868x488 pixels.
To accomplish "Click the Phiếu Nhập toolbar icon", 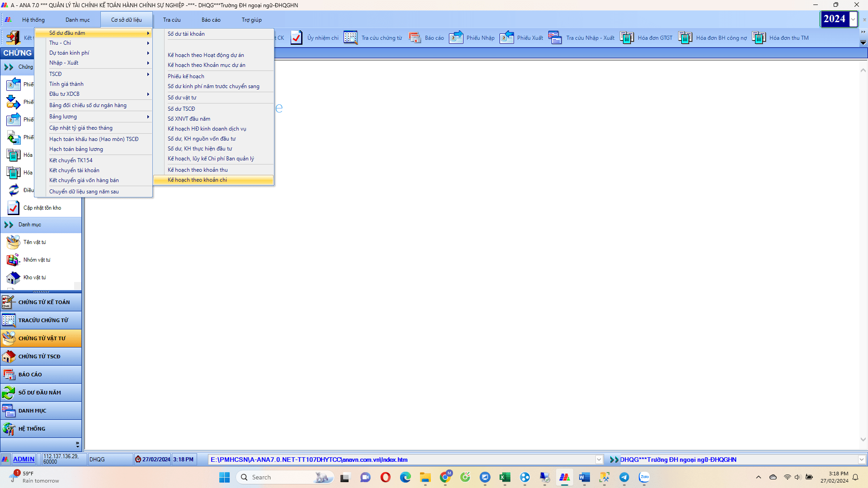I will coord(456,38).
